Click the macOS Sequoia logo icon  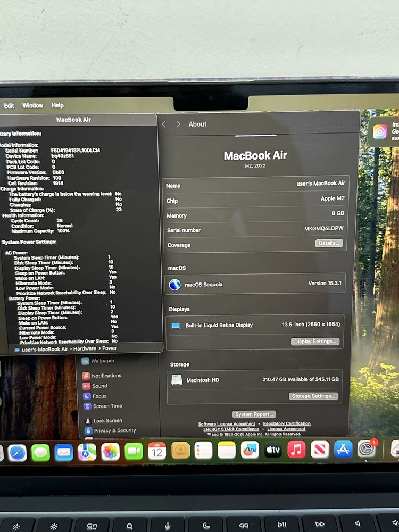pos(174,284)
